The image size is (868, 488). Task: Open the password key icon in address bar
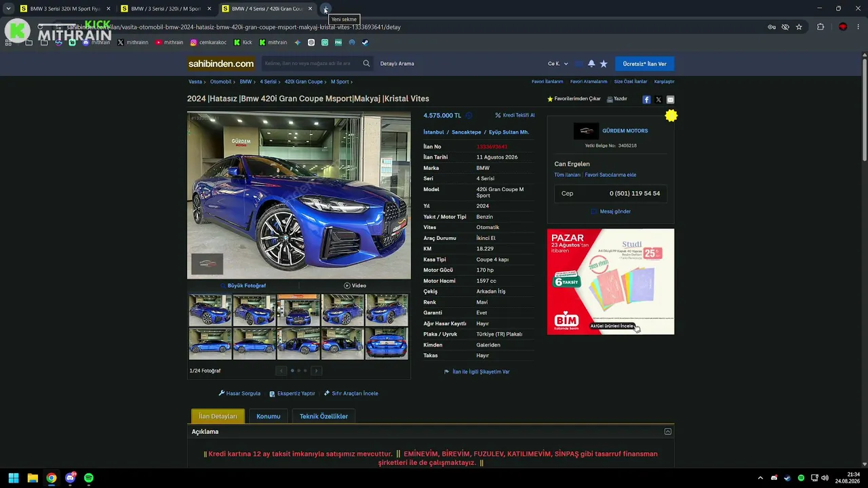pyautogui.click(x=772, y=27)
